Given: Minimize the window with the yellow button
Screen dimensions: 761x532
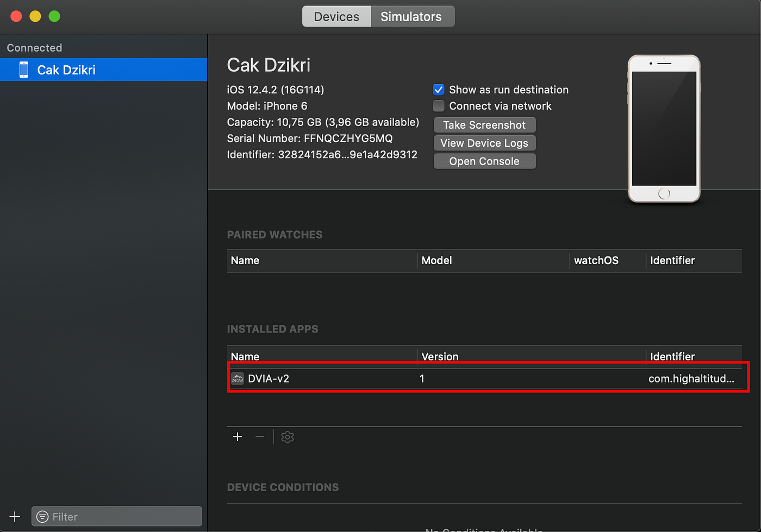Looking at the screenshot, I should point(35,16).
